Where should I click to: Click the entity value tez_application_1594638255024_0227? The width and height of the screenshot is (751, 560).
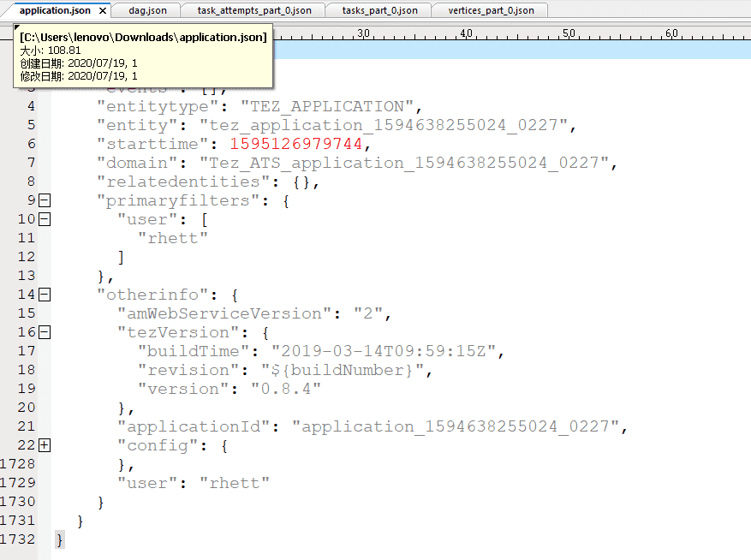coord(383,125)
